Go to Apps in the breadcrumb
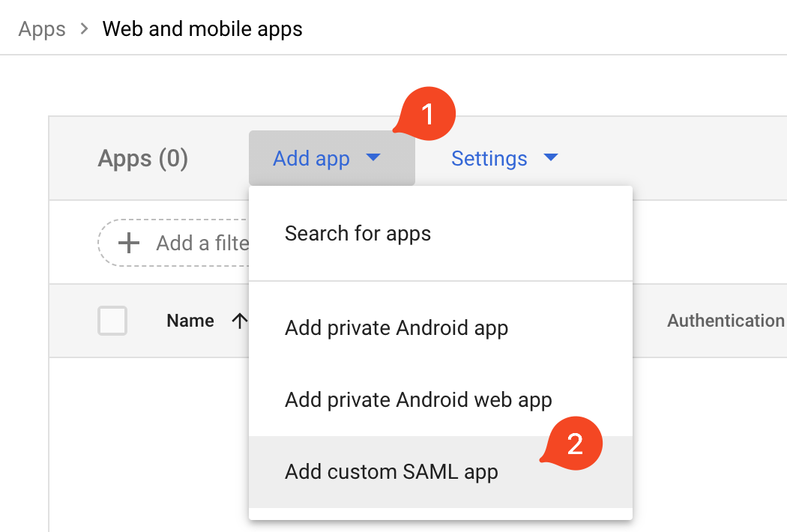 coord(42,29)
